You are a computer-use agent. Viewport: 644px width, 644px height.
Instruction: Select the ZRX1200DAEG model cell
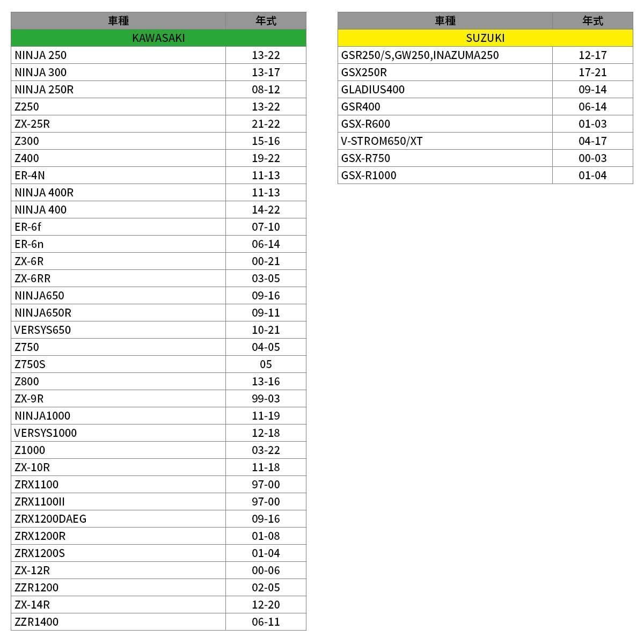[x=118, y=519]
